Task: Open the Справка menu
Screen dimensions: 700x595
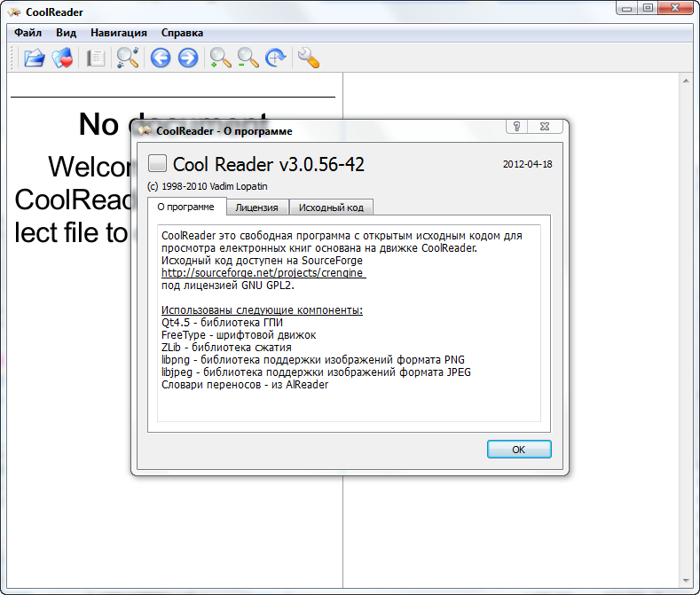Action: point(182,33)
